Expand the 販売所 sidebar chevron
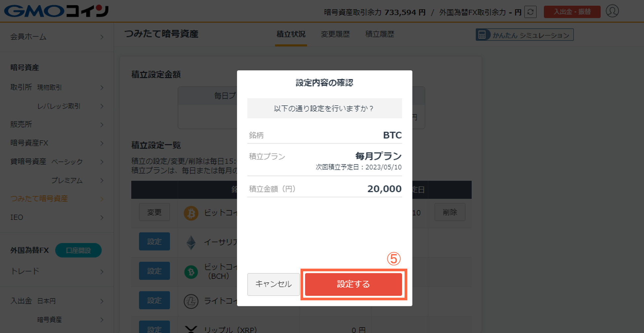Viewport: 644px width, 333px height. pos(102,124)
